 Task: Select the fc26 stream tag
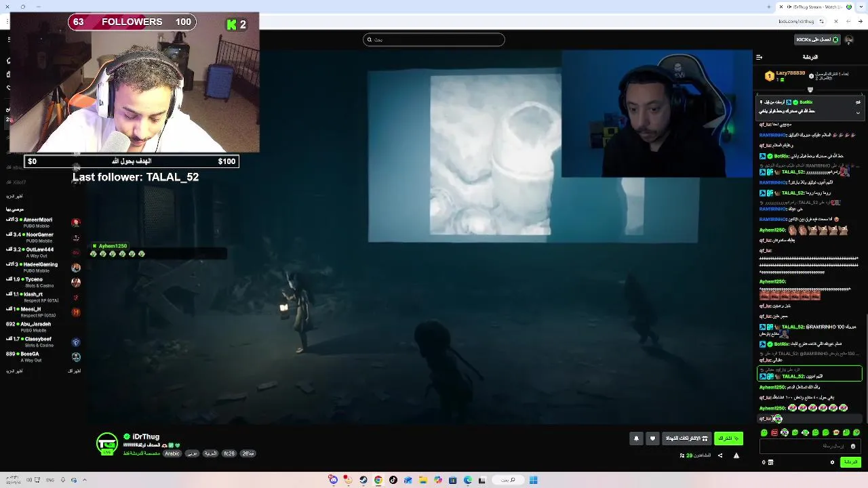(x=229, y=453)
